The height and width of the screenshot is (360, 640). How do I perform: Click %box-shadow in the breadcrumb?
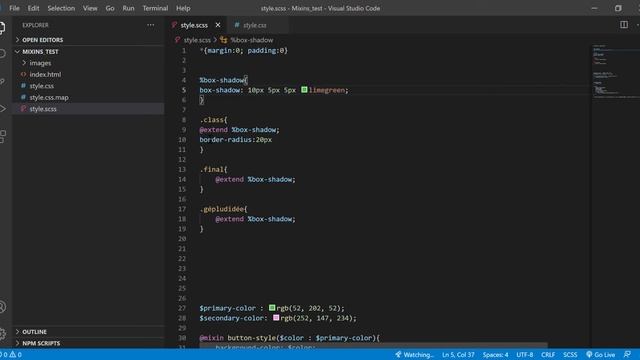tap(251, 40)
